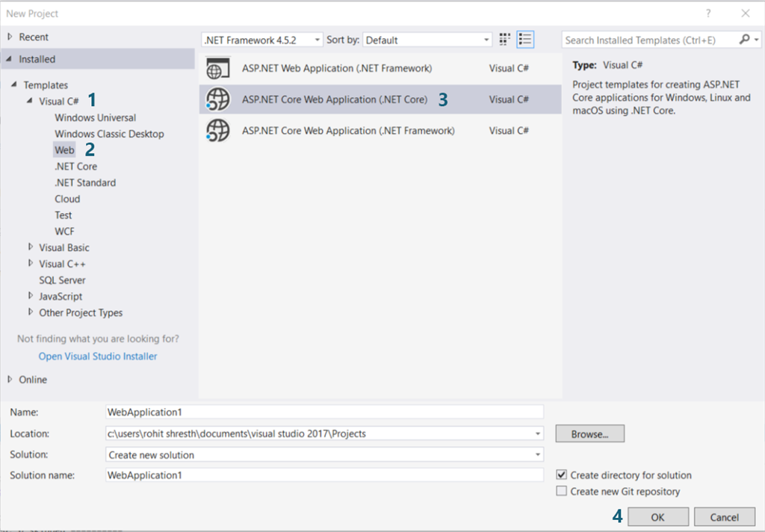The height and width of the screenshot is (532, 765).
Task: Click the ASP.NET Web Application (.NET Framework) template icon
Action: pos(217,69)
